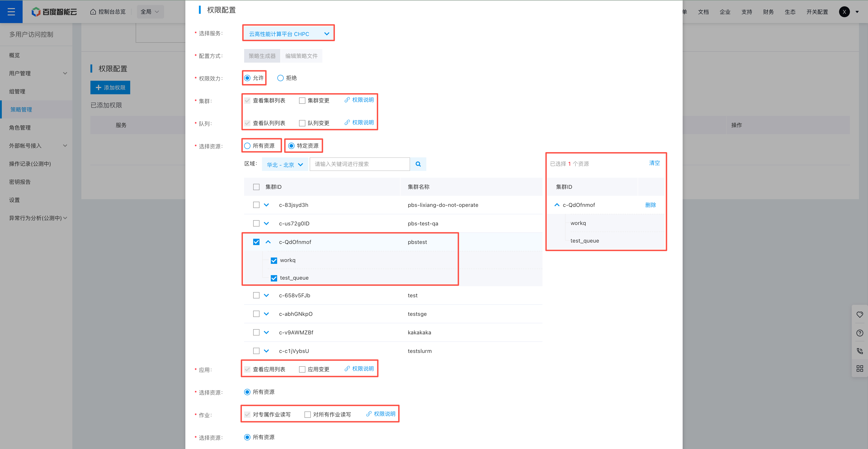This screenshot has width=868, height=449.
Task: Check the 集群变更 checkbox
Action: click(x=302, y=101)
